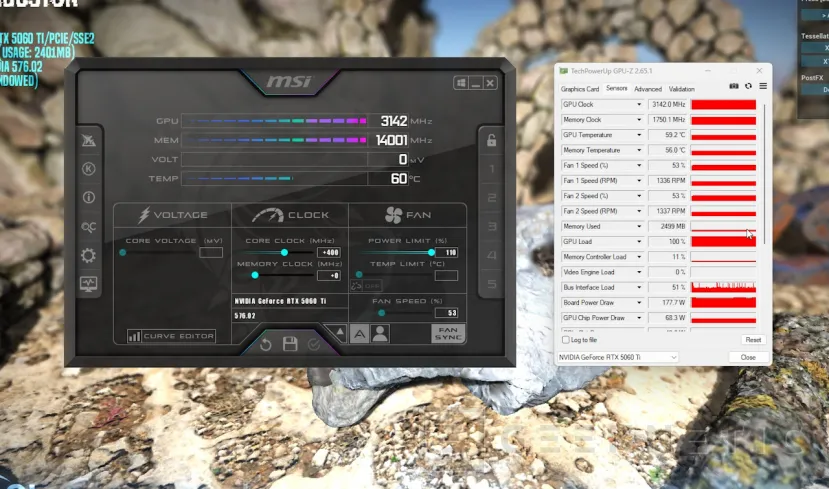Open the NVIDIA GeForce RTX 5060 Ti GPU selector
829x489 pixels.
click(618, 357)
